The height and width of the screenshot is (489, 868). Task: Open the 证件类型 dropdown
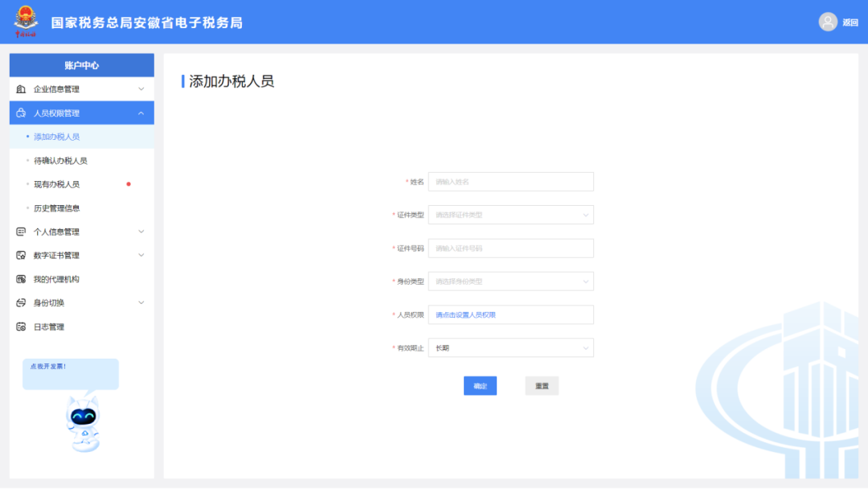pos(510,215)
